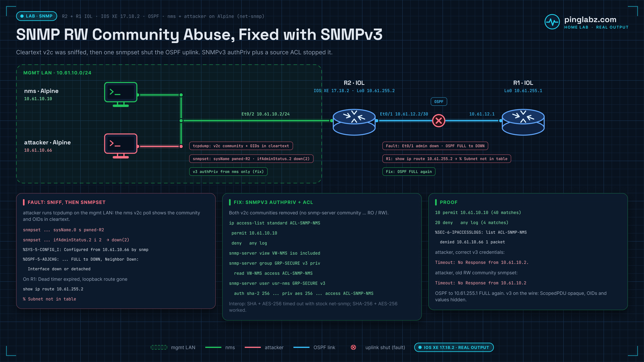The height and width of the screenshot is (362, 644).
Task: Click the Timeout line under correct v3 credentials
Action: point(482,262)
